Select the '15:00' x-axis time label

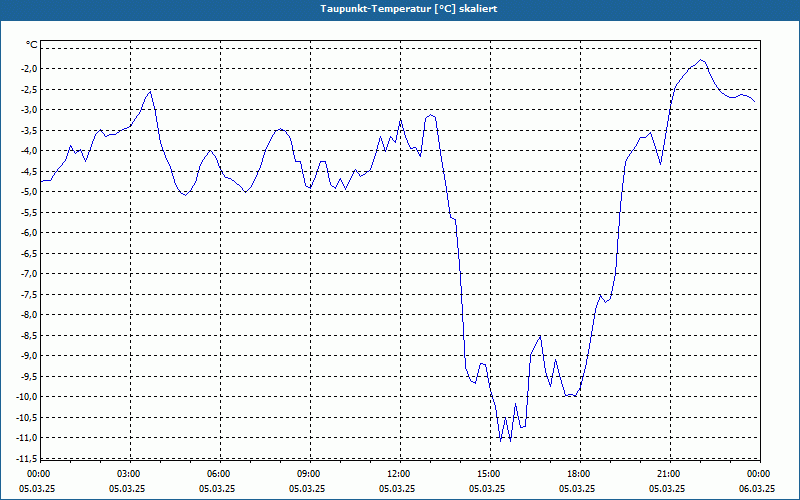[489, 474]
